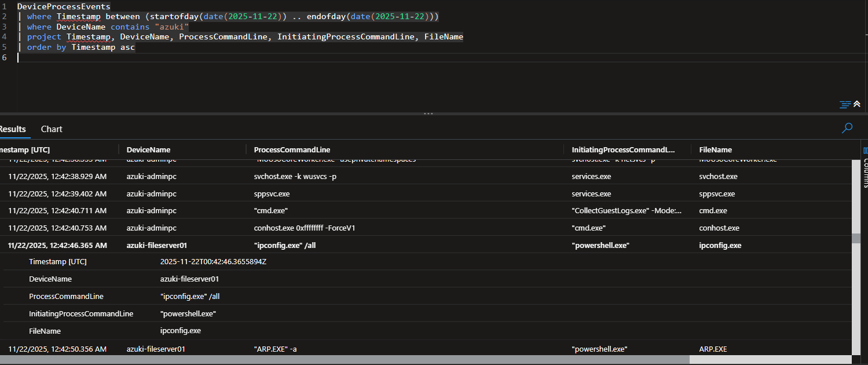Click the search magnifier icon in results
868x365 pixels.
coord(847,128)
